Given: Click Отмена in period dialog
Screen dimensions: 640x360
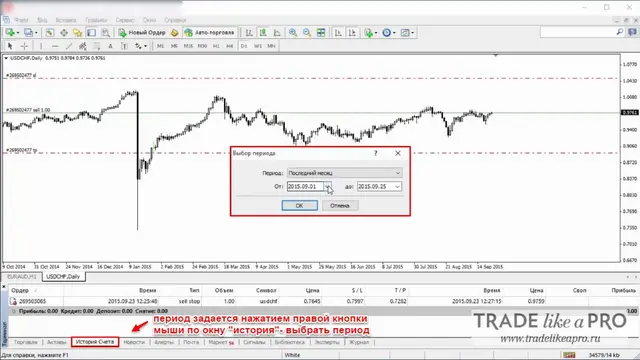Looking at the screenshot, I should click(340, 206).
